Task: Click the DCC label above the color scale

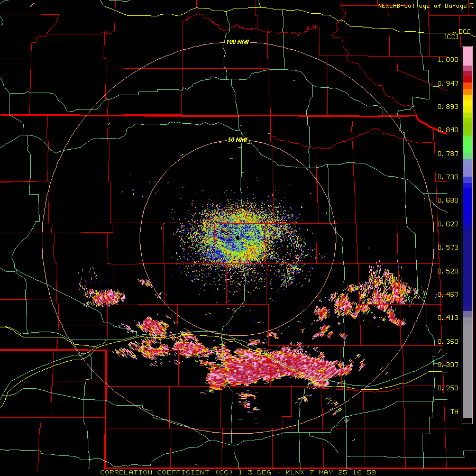Action: (464, 32)
